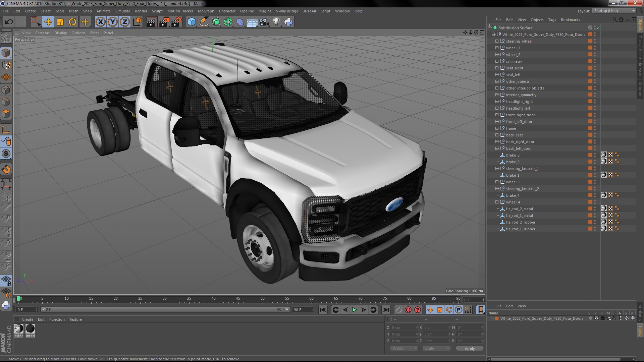Open Object Manager Tags menu
Viewport: 644px width, 362px height.
tap(552, 20)
